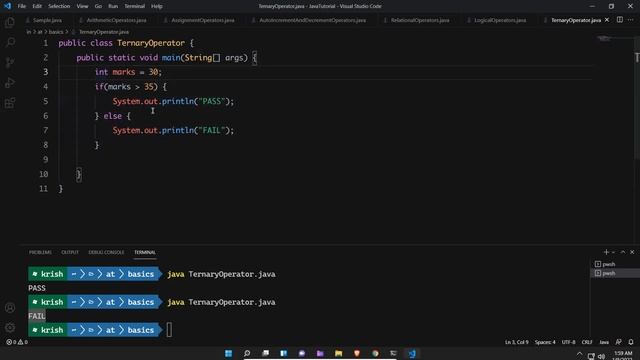Open the PROBLEMS panel tab
The image size is (640, 360).
coord(40,252)
